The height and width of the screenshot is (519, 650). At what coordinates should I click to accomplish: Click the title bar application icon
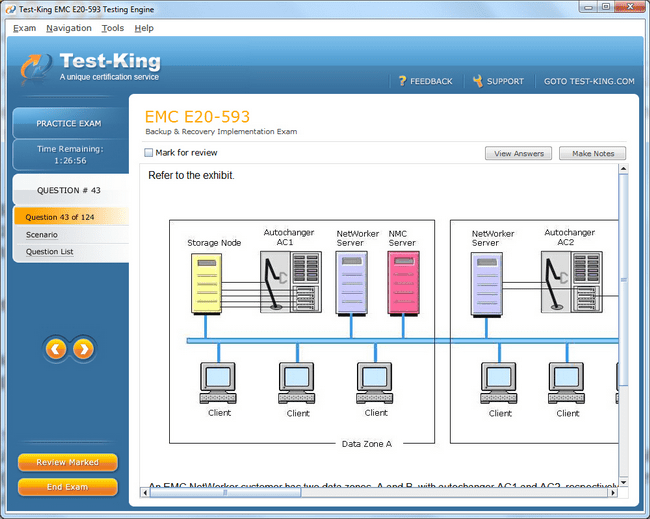10,9
